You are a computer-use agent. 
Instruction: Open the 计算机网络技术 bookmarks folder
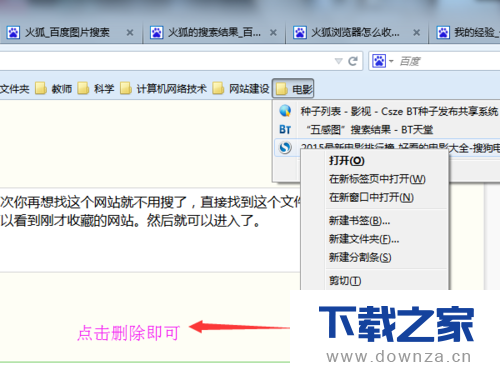[163, 89]
